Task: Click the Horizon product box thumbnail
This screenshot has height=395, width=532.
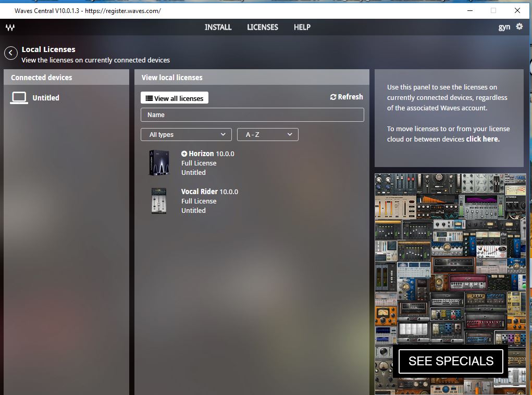Action: (159, 163)
